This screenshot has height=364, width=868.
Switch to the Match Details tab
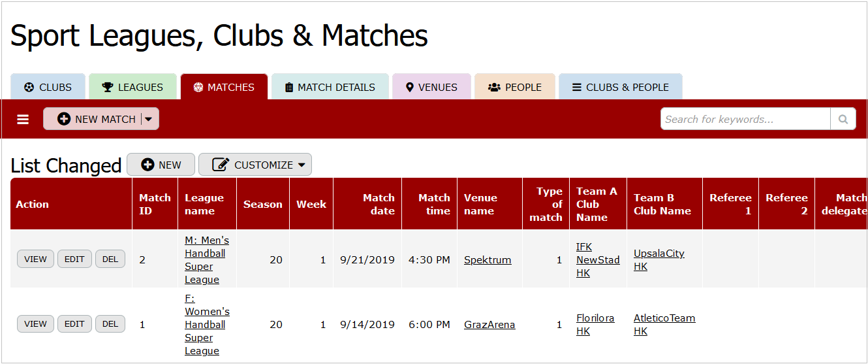coord(330,87)
